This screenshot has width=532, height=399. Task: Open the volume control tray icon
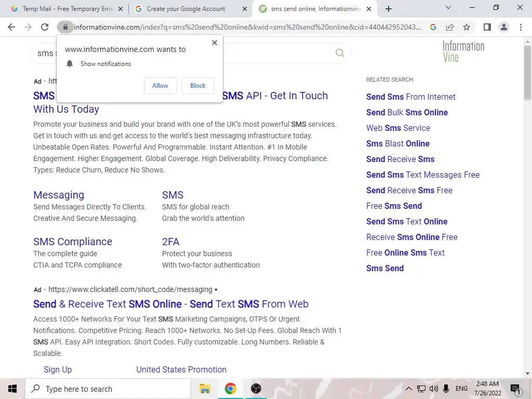click(x=433, y=389)
